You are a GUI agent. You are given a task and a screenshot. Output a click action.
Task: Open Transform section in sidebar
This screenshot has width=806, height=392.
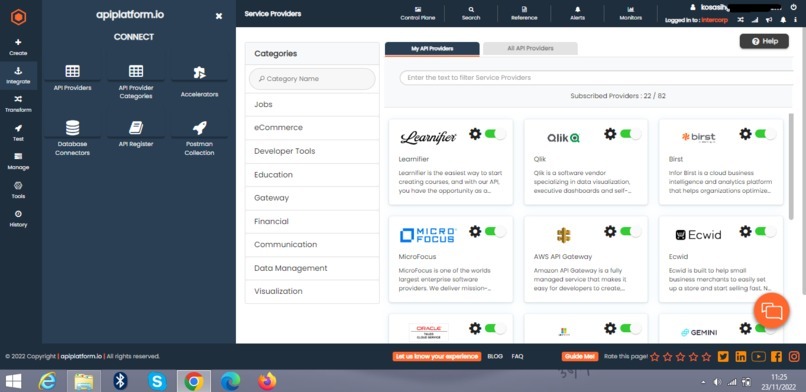(18, 104)
